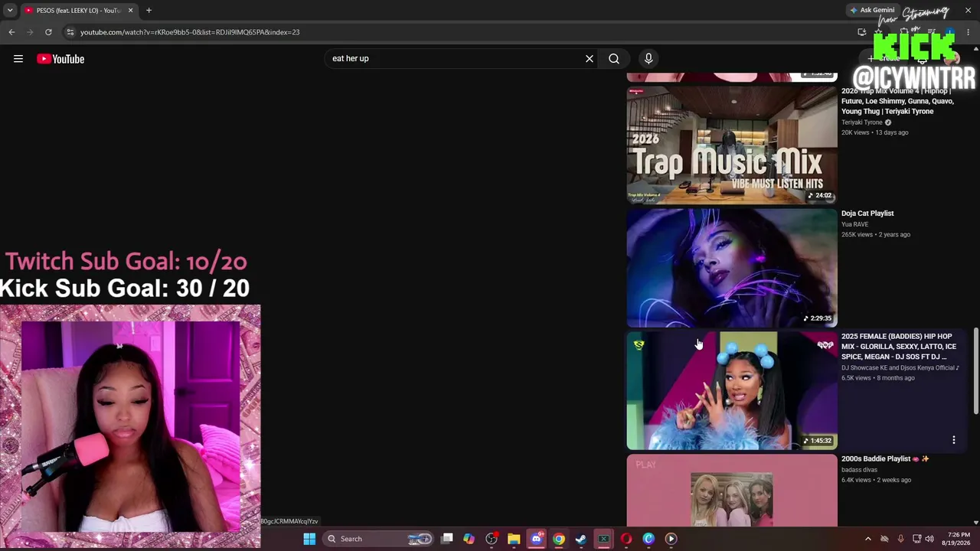Screen dimensions: 980x551
Task: Open the media player taskbar icon
Action: click(x=671, y=539)
